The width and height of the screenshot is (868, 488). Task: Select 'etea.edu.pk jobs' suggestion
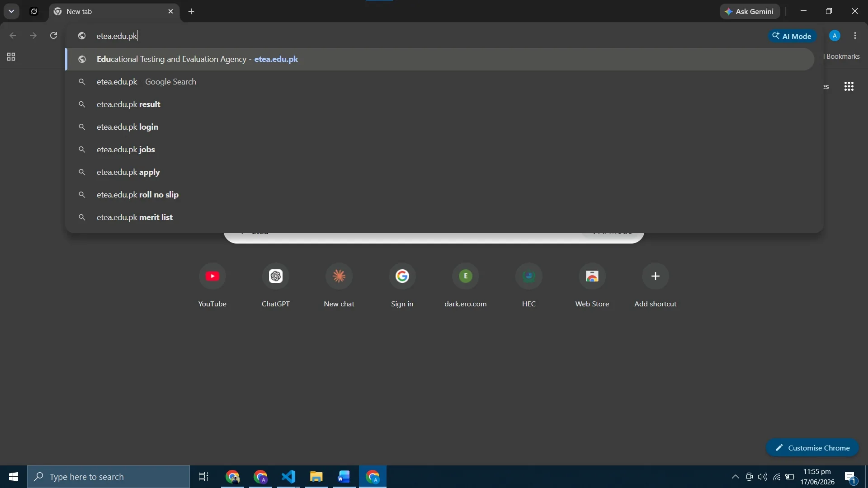439,150
